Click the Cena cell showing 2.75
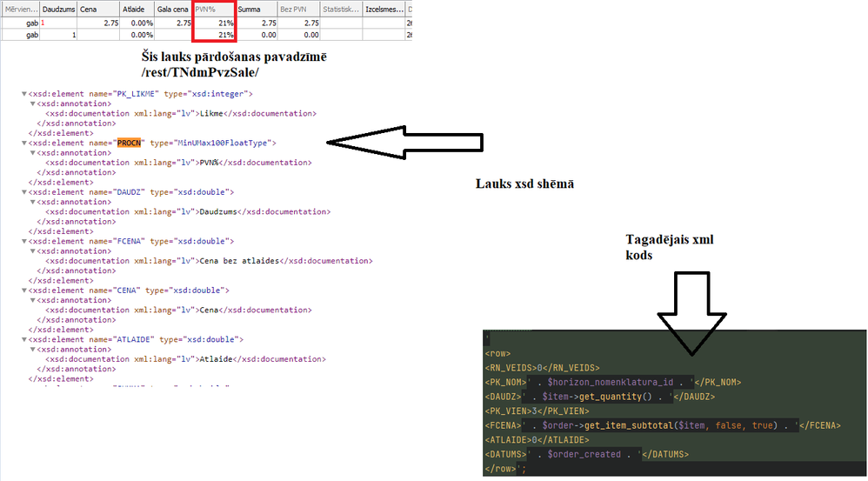 coord(98,23)
